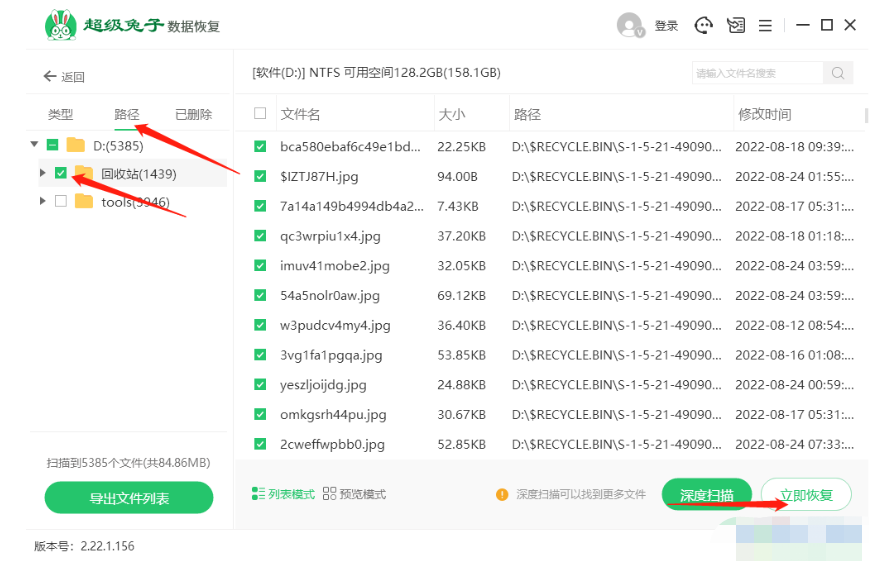
Task: Switch to list mode (列表模式) view
Action: [x=284, y=494]
